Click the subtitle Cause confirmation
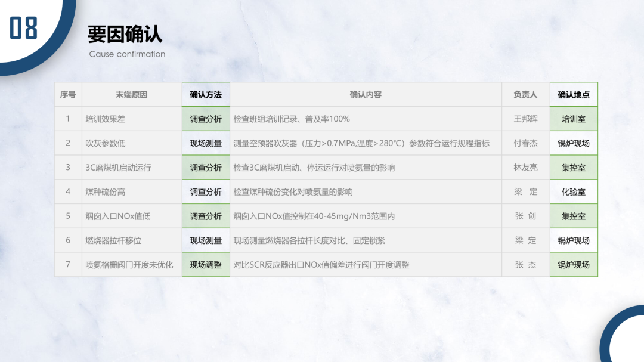The width and height of the screenshot is (644, 362). pyautogui.click(x=126, y=54)
